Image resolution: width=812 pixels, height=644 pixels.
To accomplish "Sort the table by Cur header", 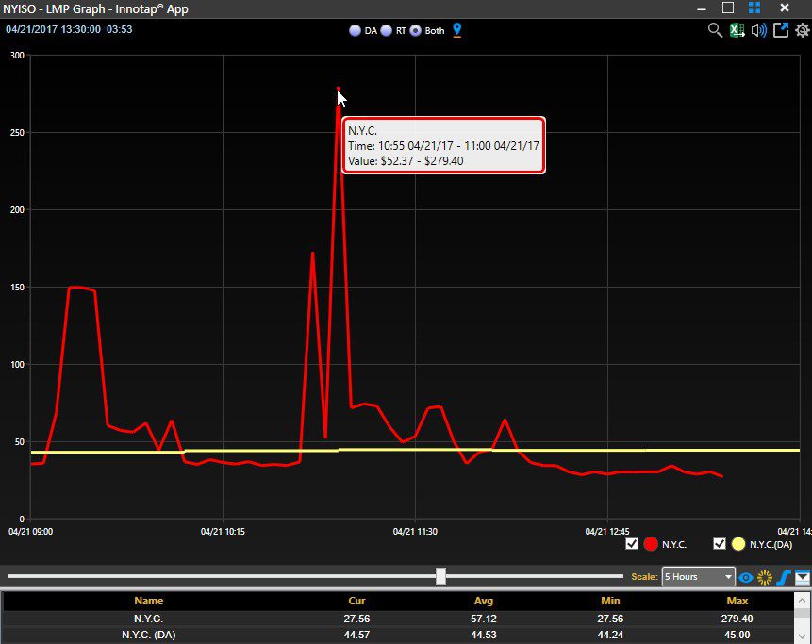I will point(356,601).
